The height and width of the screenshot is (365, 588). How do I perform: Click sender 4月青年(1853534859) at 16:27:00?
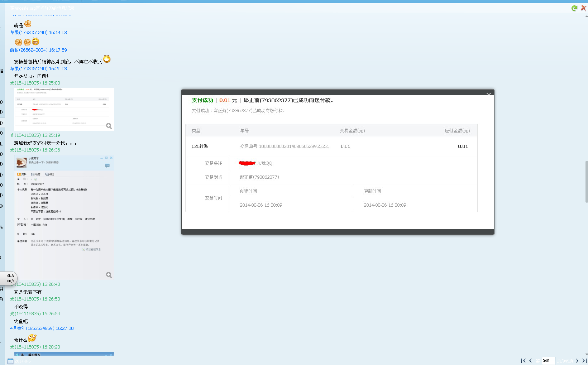coord(42,328)
